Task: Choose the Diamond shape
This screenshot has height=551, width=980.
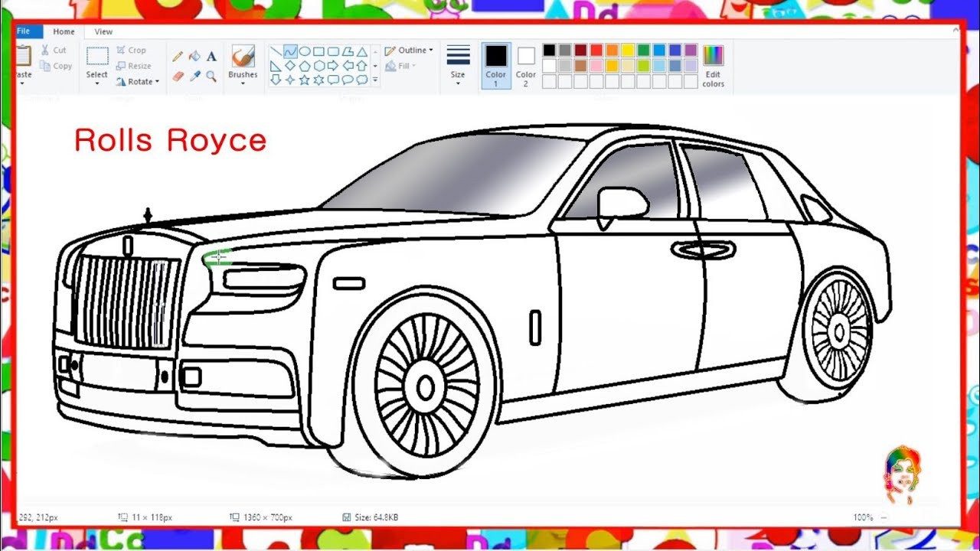Action: pos(290,66)
